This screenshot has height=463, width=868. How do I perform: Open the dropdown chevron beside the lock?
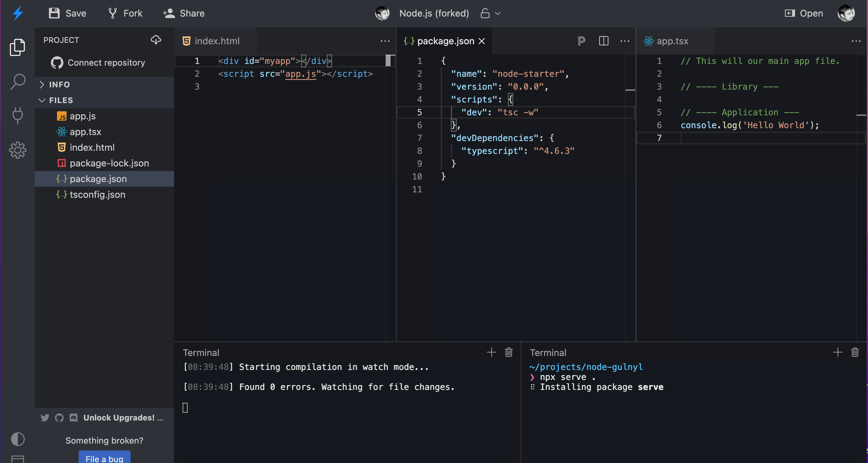[498, 13]
